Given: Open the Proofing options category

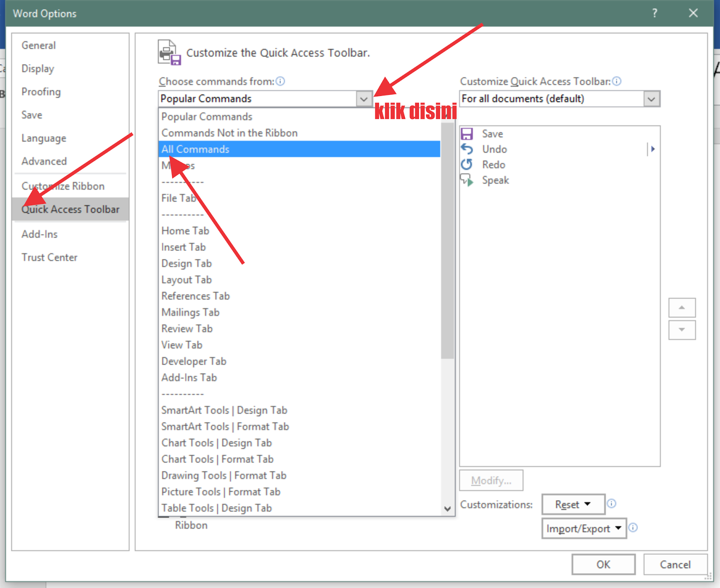Looking at the screenshot, I should 70,92.
